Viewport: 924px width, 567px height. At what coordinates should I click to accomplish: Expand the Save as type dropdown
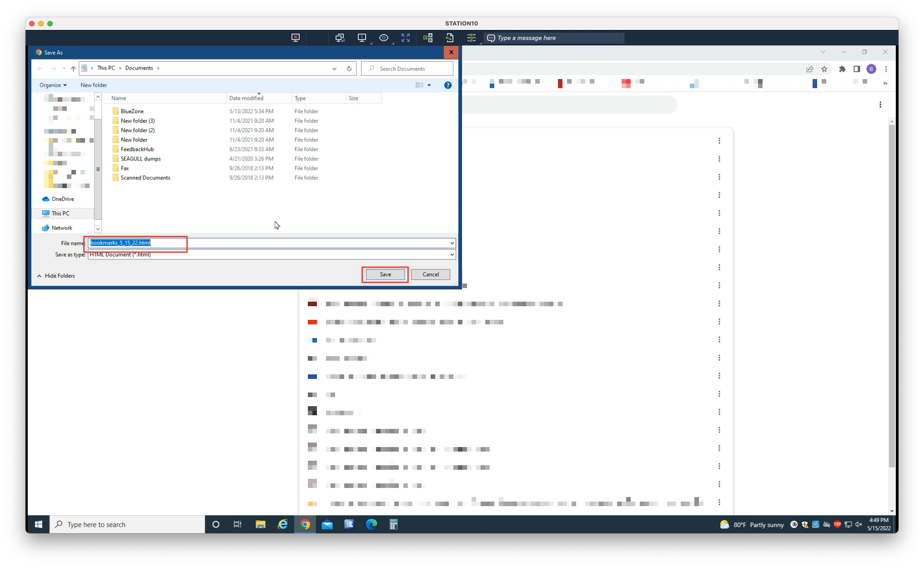pyautogui.click(x=452, y=254)
